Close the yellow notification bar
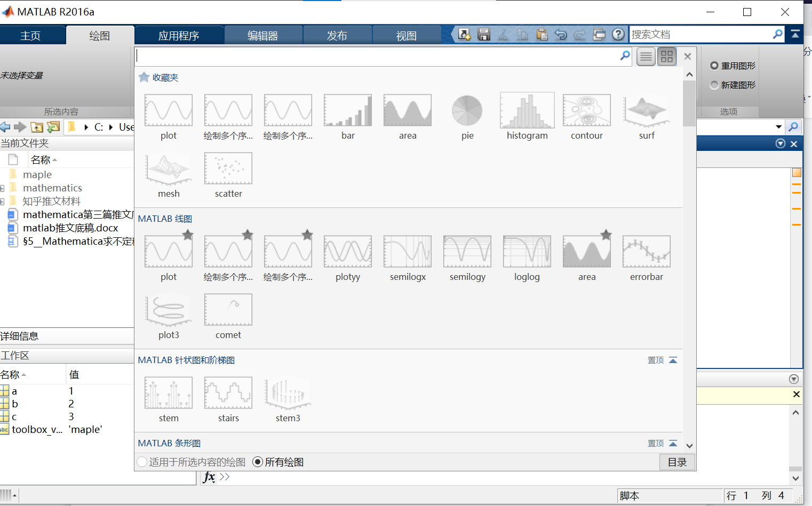812x506 pixels. pos(796,395)
